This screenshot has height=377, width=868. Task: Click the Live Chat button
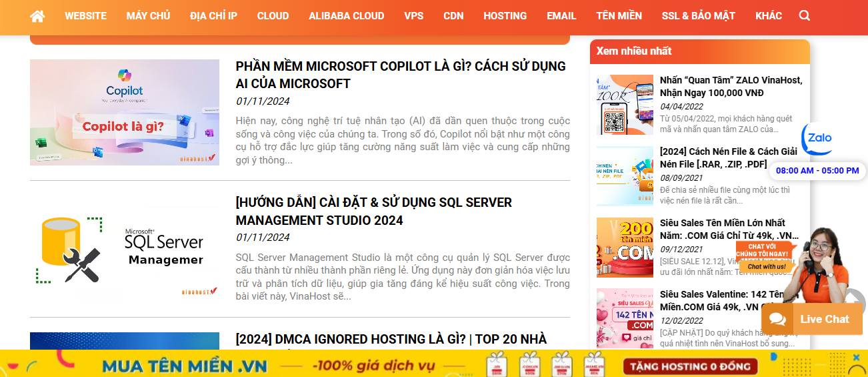click(812, 320)
